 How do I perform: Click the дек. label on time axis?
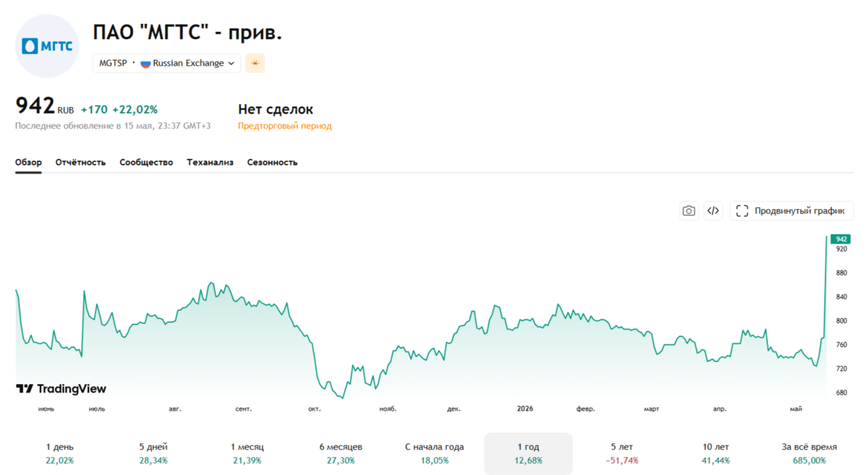pyautogui.click(x=454, y=409)
